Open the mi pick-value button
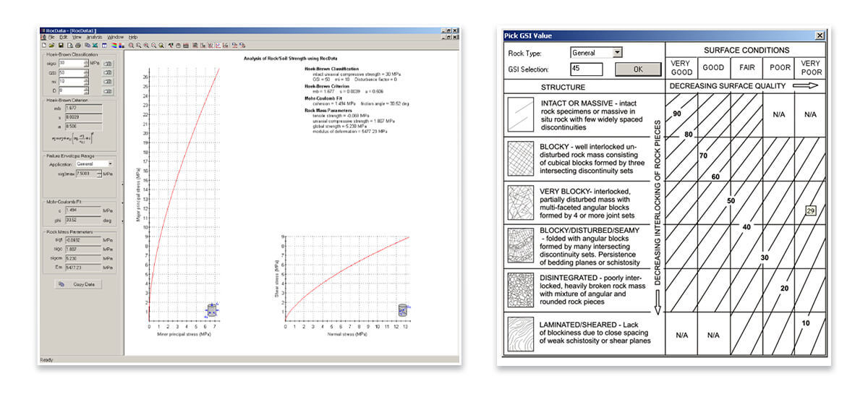Viewport: 868px width, 405px height. pyautogui.click(x=107, y=82)
